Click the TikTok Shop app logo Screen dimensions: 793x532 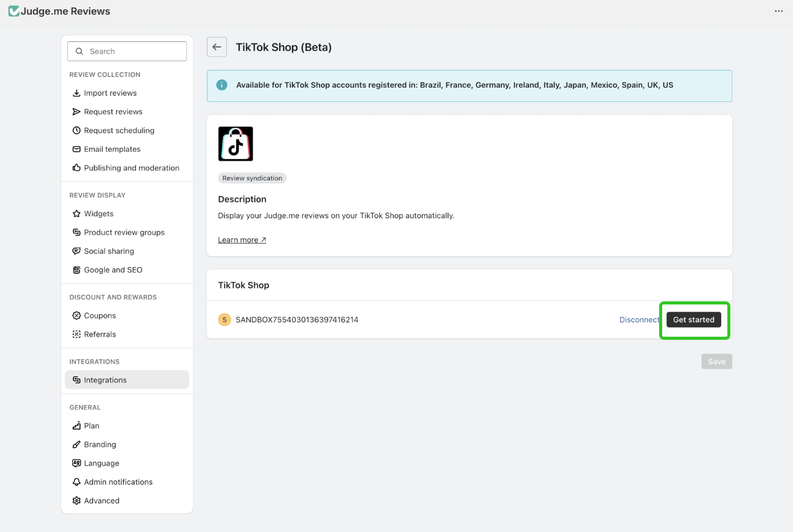[x=235, y=144]
